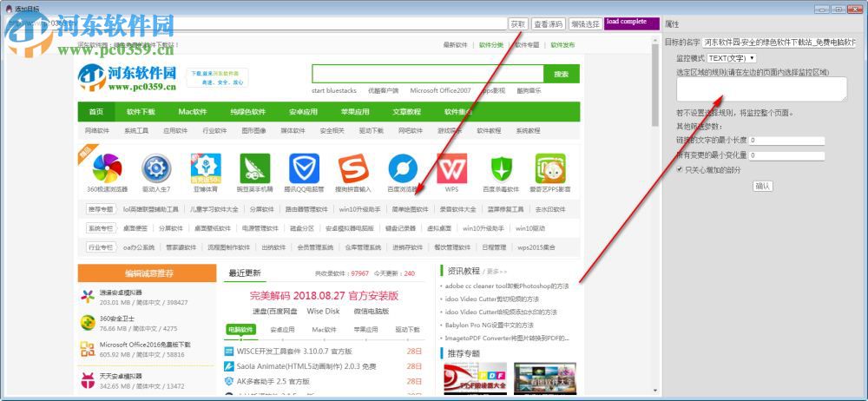This screenshot has height=401, width=868.
Task: Open the 图形图像 category link
Action: (253, 131)
